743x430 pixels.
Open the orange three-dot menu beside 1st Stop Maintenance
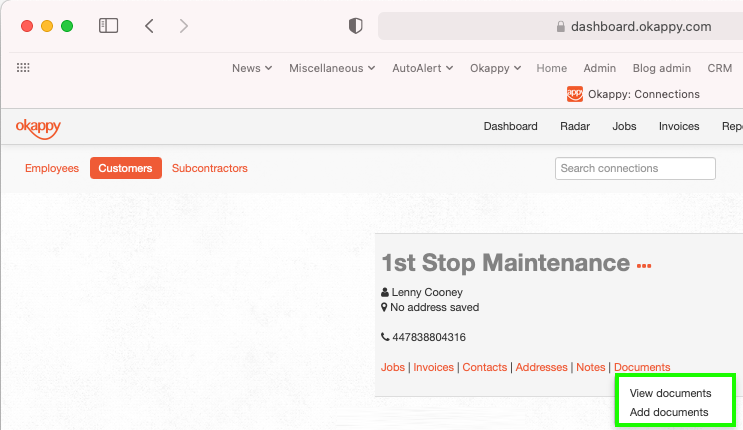(644, 266)
